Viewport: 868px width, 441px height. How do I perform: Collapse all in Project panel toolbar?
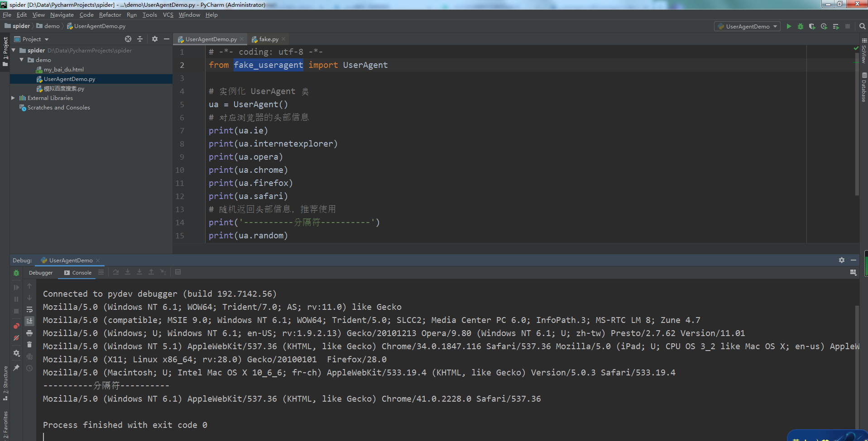tap(140, 39)
